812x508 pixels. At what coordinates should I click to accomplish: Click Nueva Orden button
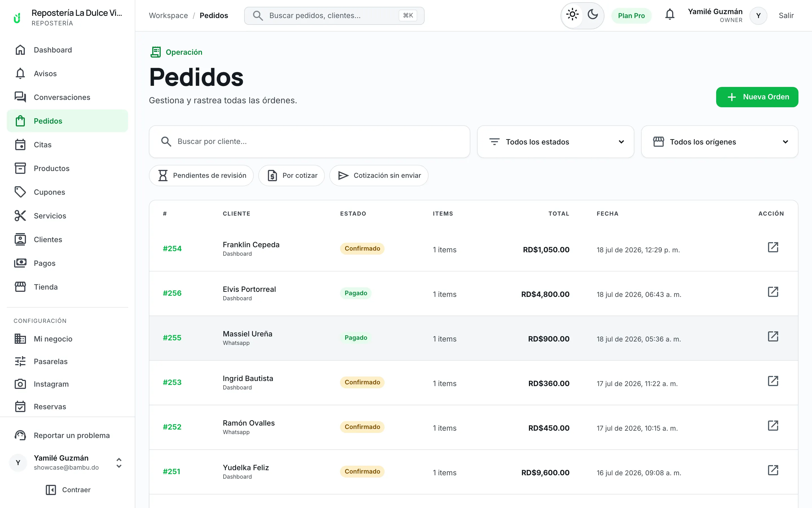pos(757,97)
